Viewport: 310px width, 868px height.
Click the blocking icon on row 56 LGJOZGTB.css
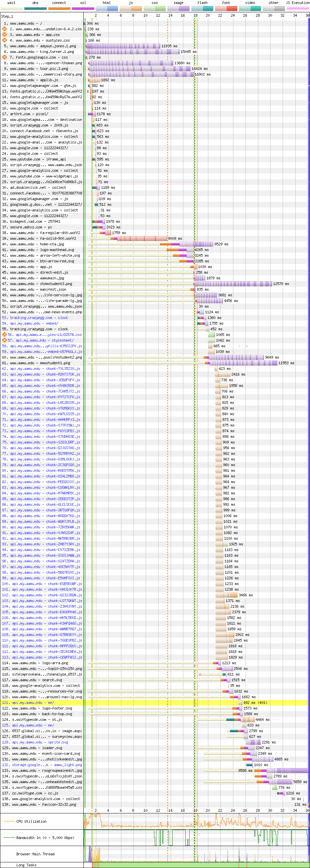pos(4,335)
